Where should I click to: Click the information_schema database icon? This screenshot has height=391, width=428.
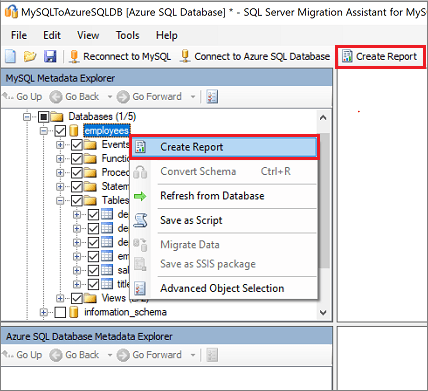[74, 312]
